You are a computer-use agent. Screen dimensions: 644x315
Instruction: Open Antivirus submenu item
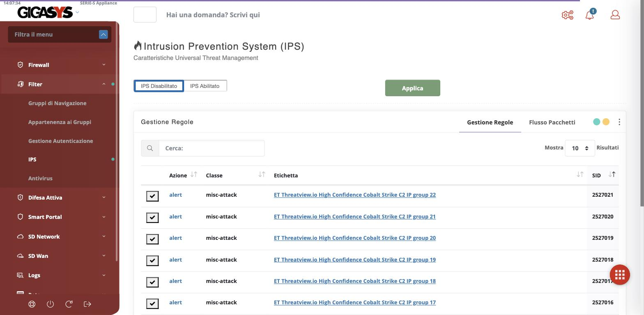pyautogui.click(x=40, y=178)
